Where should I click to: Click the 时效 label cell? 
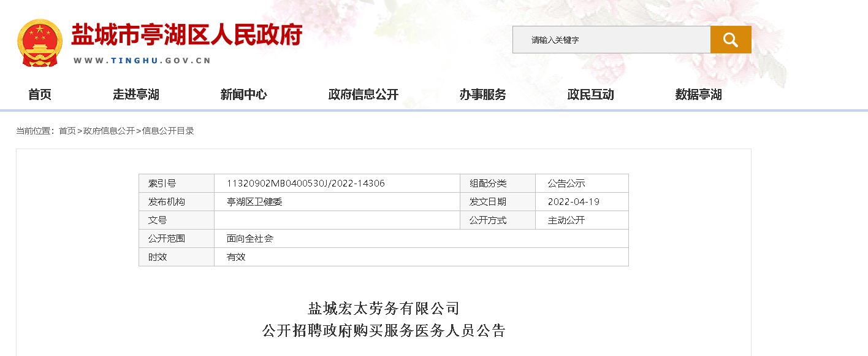point(177,257)
